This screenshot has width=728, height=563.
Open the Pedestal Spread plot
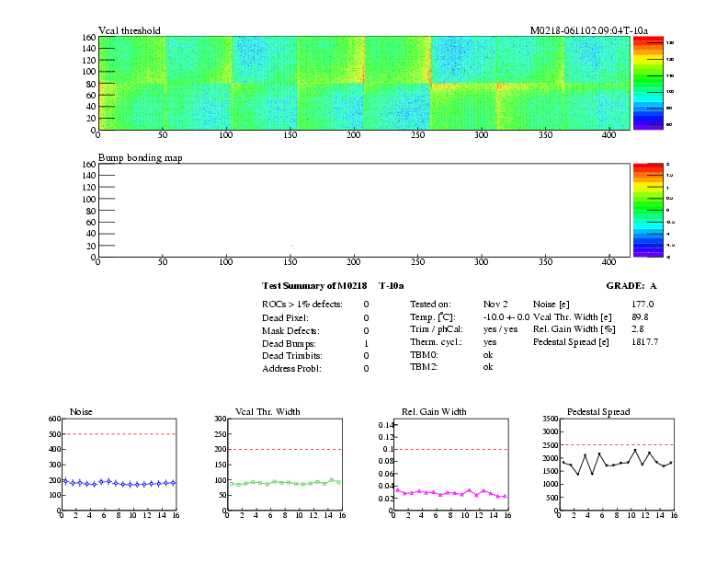616,462
